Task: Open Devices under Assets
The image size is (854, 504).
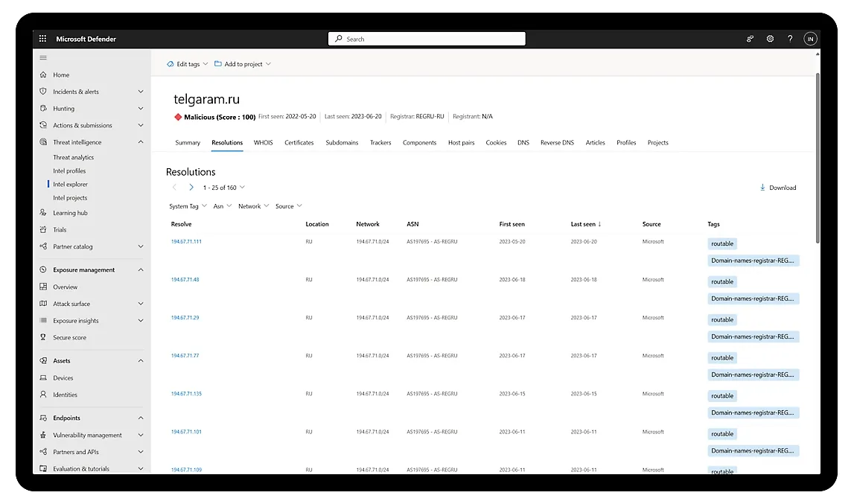Action: click(x=63, y=377)
